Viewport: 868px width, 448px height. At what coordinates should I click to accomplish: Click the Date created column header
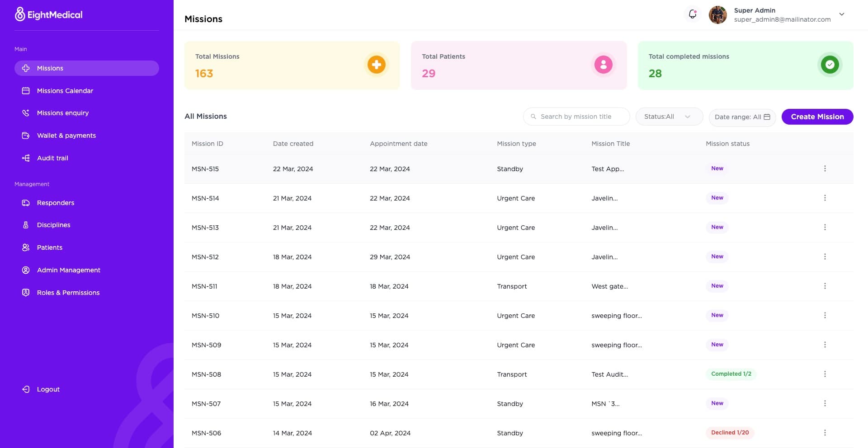(x=293, y=144)
